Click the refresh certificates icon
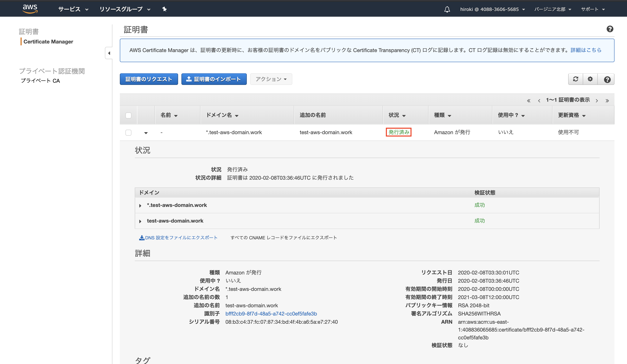This screenshot has width=627, height=364. (x=575, y=79)
